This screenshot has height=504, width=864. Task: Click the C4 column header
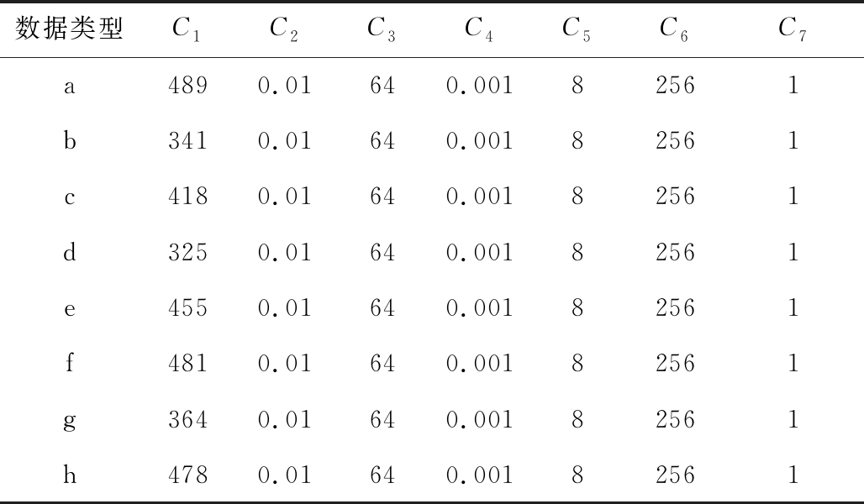point(479,30)
